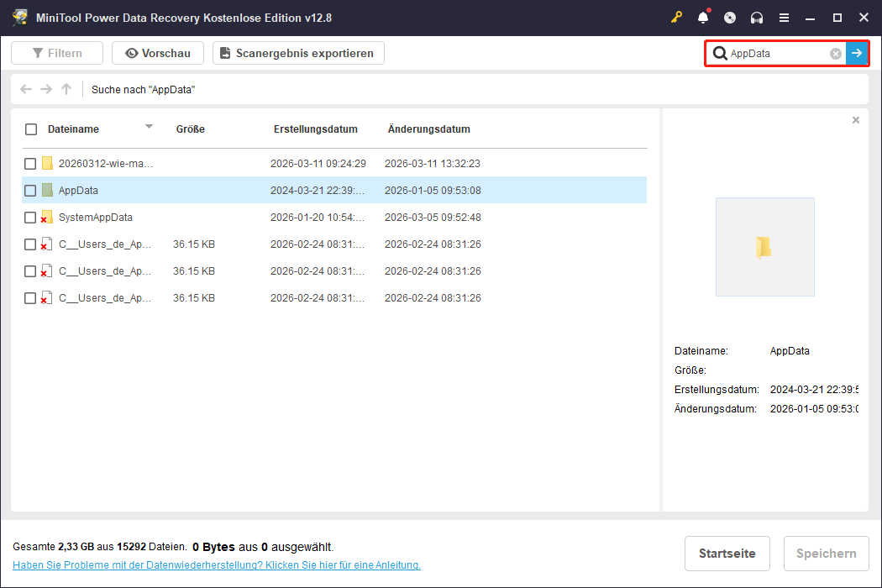The width and height of the screenshot is (882, 588).
Task: Select the SystemAppData checkbox
Action: [x=30, y=217]
